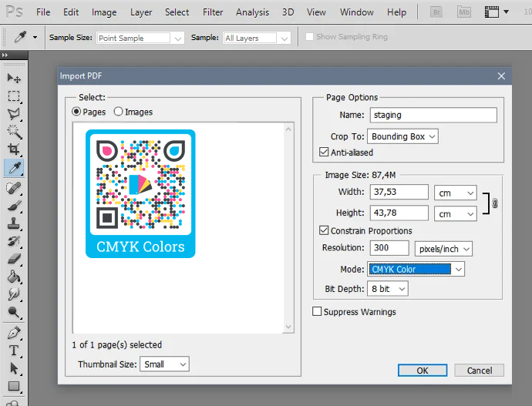Select the Rectangular Marquee tool
532x406 pixels.
click(14, 96)
